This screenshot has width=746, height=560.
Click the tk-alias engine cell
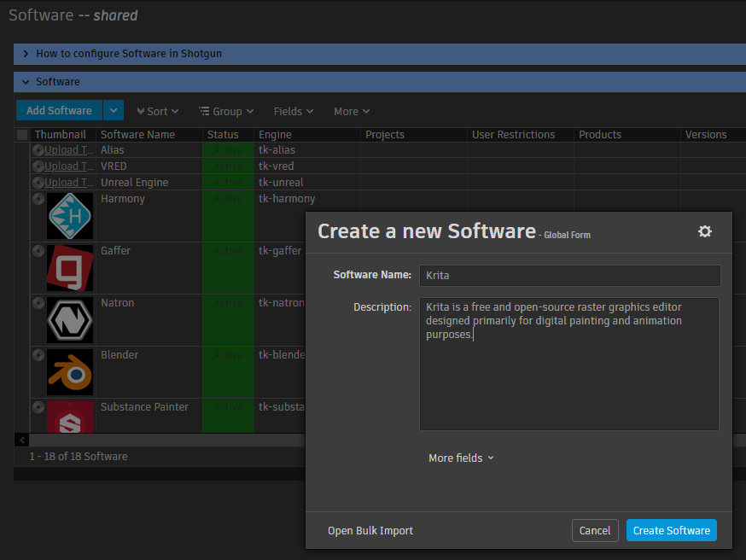307,150
